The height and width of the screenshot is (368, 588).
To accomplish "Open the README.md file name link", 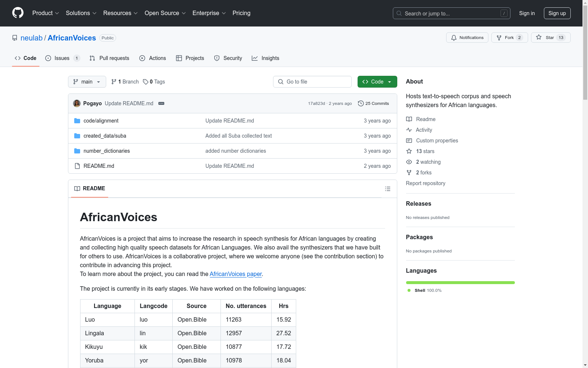I will pos(99,166).
